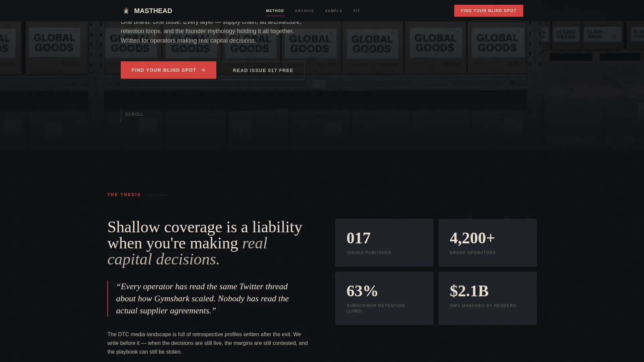
Task: Select the Sample nav item
Action: tap(334, 11)
